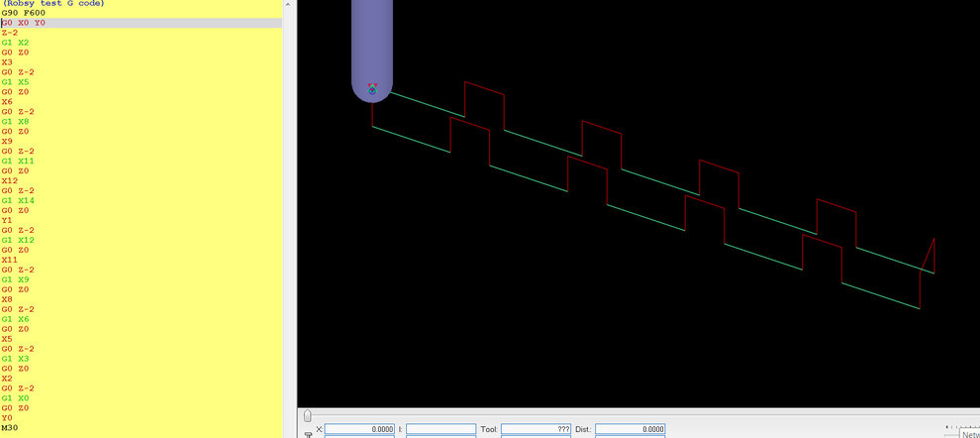Click the 'G90 F600' code line
Screen dimensions: 980x438
coord(24,13)
